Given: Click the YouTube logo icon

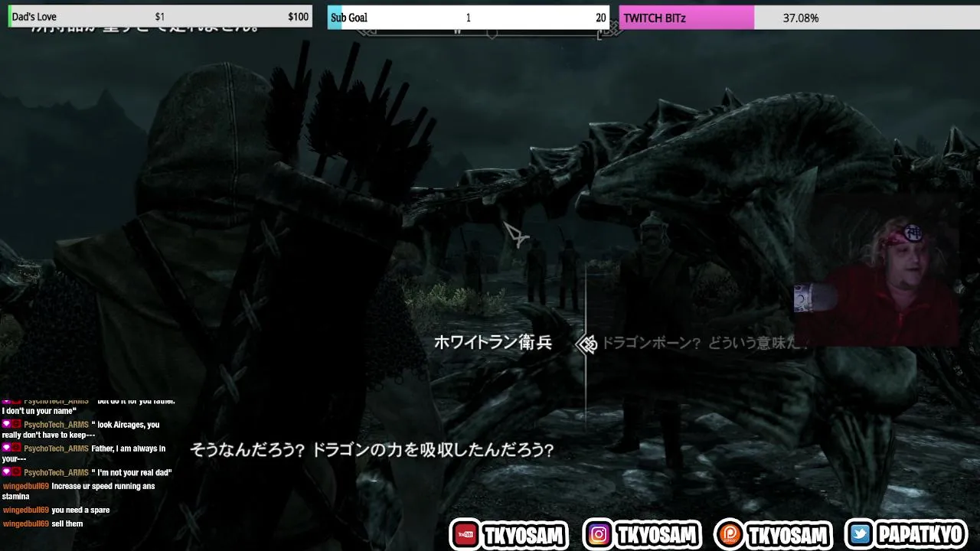Looking at the screenshot, I should coord(465,535).
